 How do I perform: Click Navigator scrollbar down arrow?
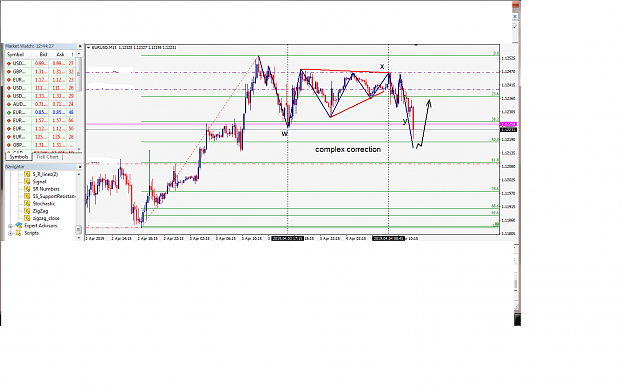click(79, 237)
